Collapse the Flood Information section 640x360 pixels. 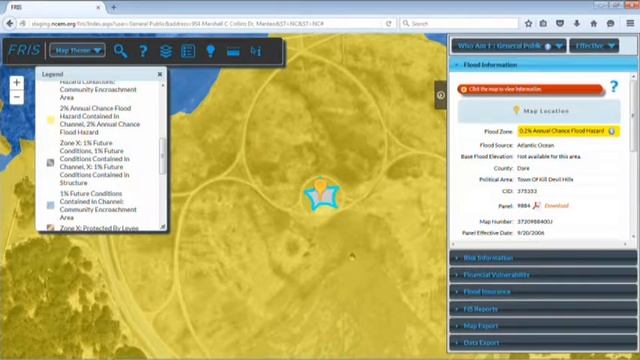pos(543,65)
